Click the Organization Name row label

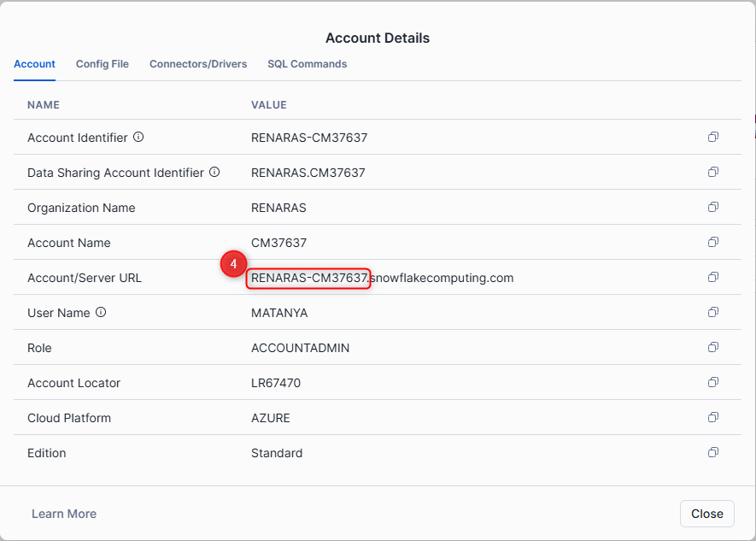point(81,208)
